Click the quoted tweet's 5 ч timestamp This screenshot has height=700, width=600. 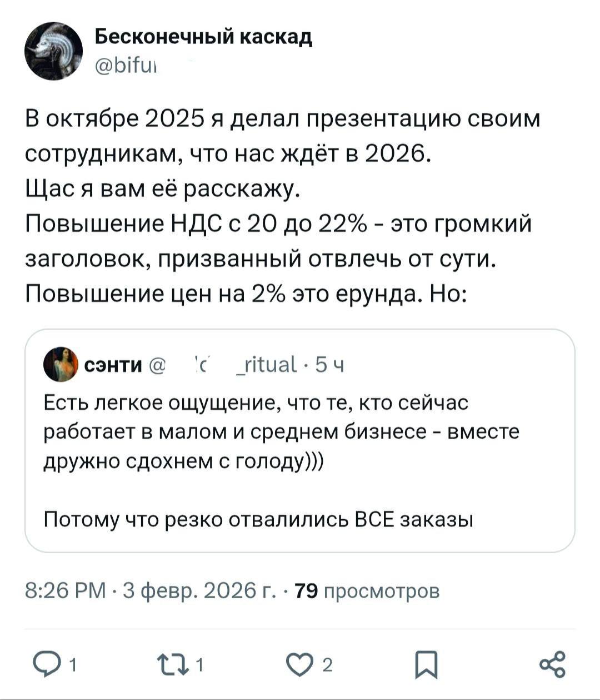[x=329, y=366]
